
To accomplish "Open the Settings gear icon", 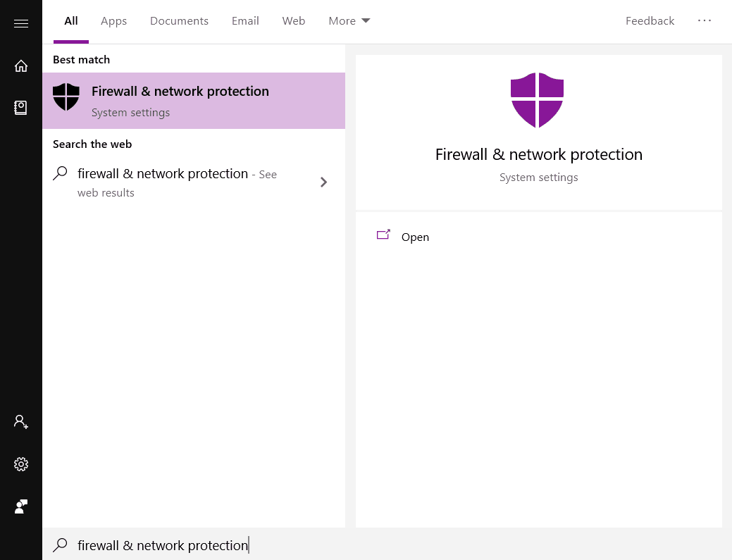I will [21, 464].
